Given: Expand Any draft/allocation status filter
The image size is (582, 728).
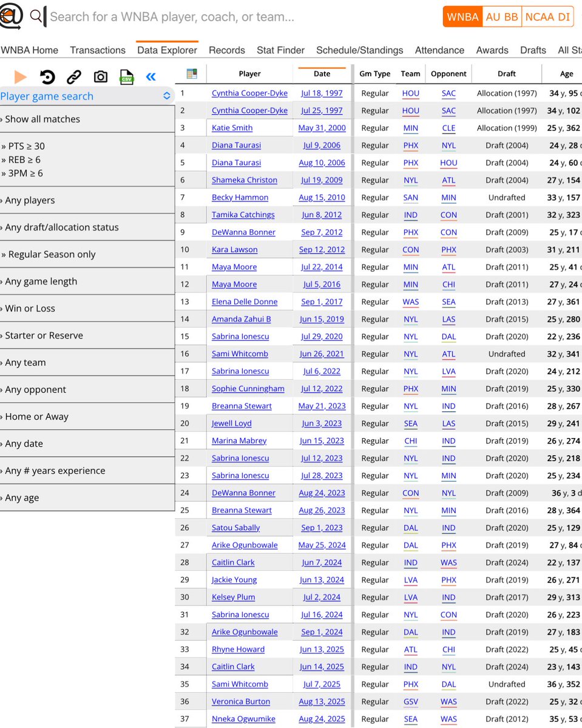Looking at the screenshot, I should (87, 227).
